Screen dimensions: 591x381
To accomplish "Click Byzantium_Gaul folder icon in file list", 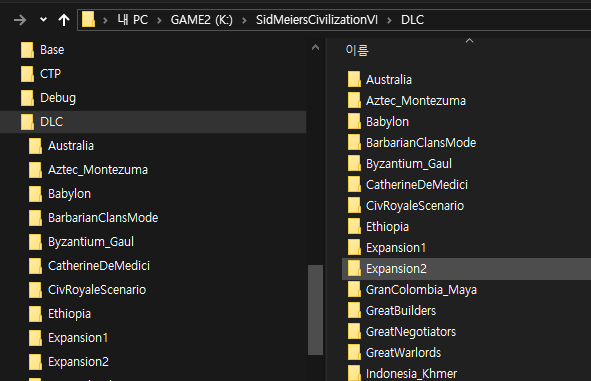I will (354, 164).
